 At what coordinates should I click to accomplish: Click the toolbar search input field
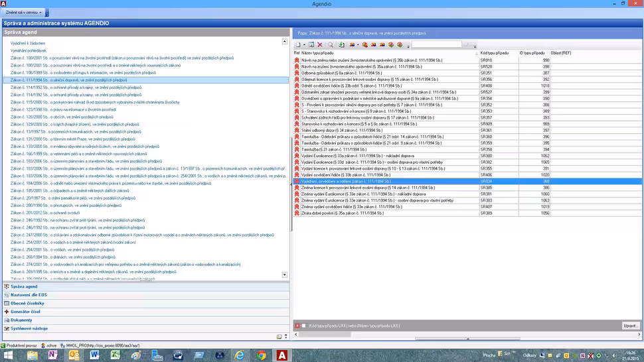tap(436, 45)
